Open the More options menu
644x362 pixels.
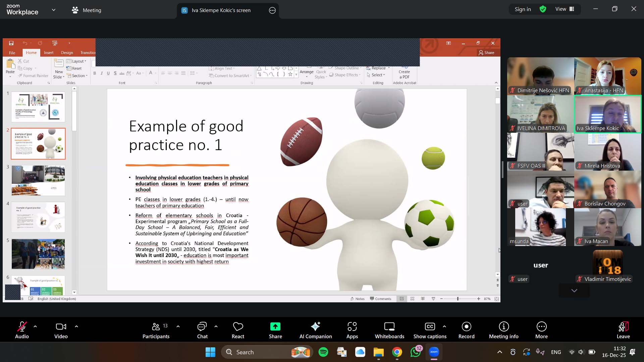[x=541, y=330]
